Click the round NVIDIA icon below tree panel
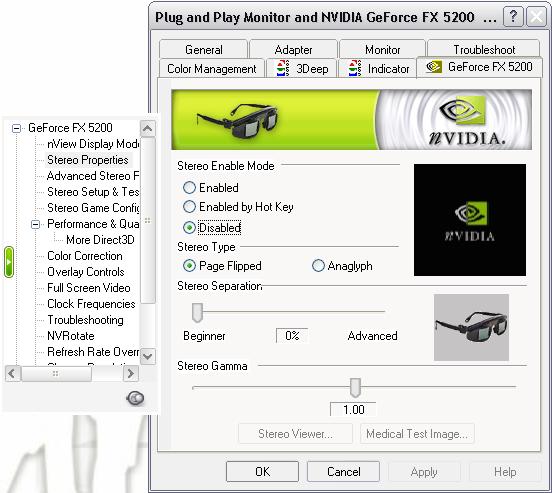 pos(135,398)
